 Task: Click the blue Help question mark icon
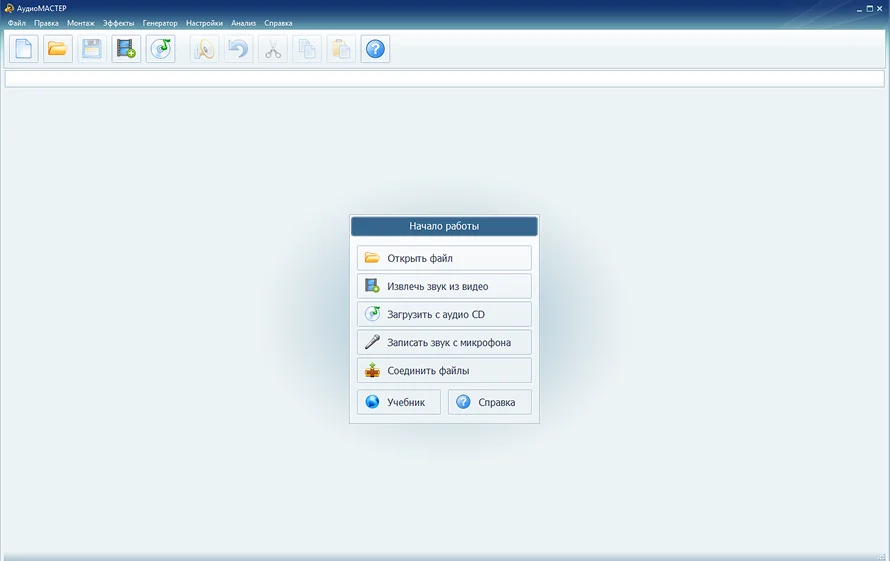click(x=375, y=49)
